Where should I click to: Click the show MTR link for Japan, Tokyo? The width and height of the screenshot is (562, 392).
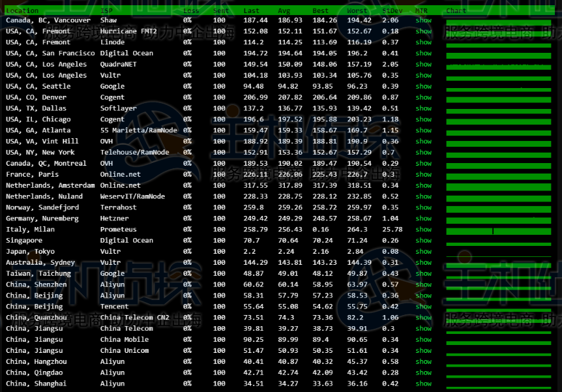pos(424,251)
